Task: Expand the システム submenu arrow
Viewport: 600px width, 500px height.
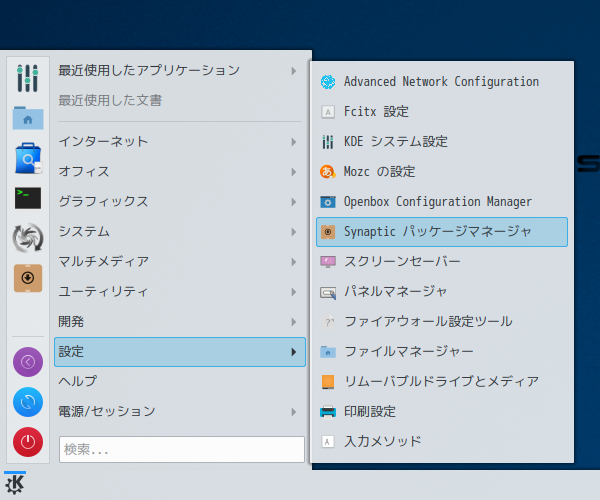Action: (x=293, y=232)
